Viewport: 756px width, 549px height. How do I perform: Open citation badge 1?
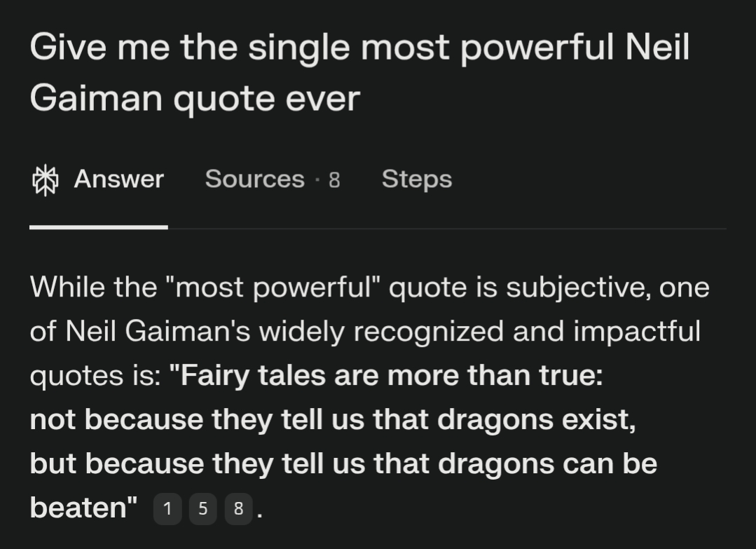tap(167, 508)
